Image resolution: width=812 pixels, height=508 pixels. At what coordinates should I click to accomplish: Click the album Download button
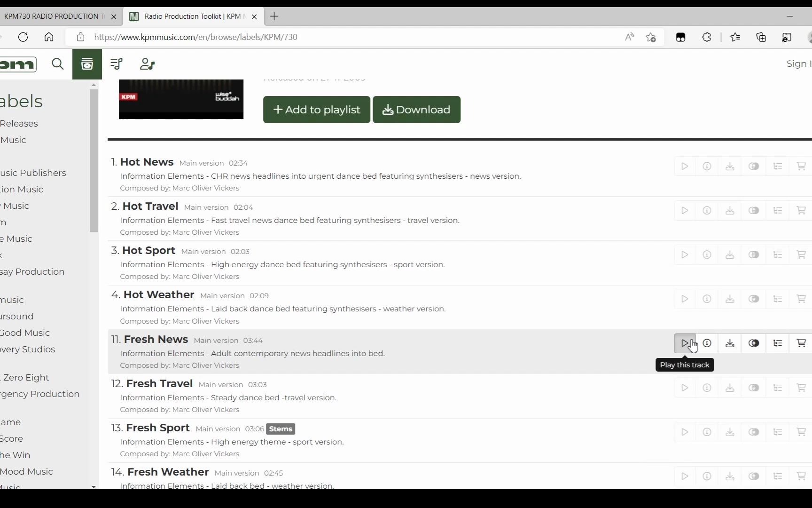tap(416, 110)
